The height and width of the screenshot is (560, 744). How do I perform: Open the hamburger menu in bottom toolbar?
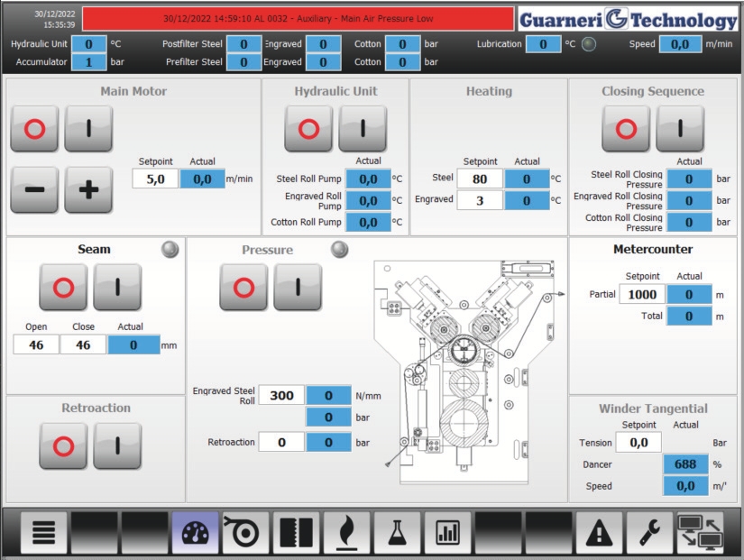coord(44,532)
